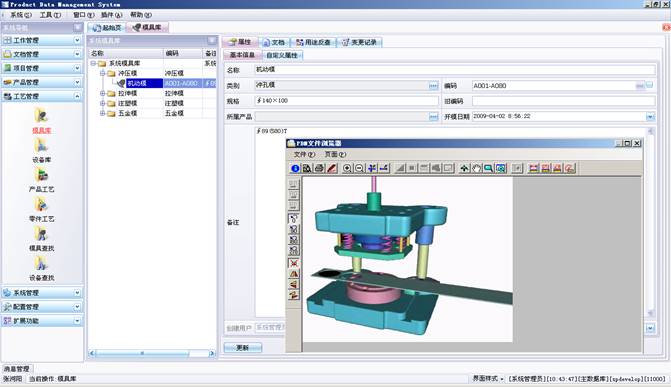Select the zoom window magnifier tool

488,168
